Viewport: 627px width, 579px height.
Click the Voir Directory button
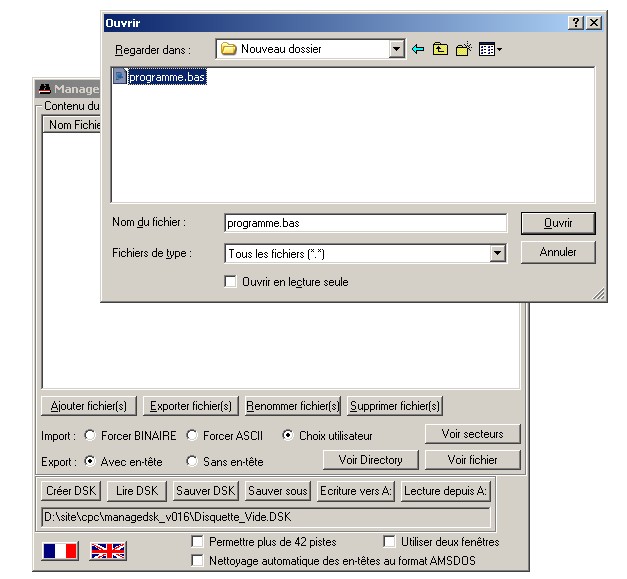(x=370, y=460)
